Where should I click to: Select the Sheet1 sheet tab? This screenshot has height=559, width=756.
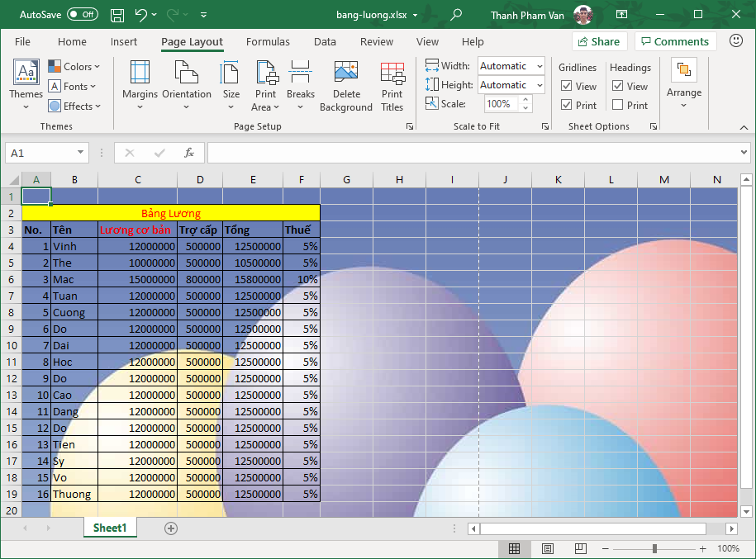point(110,528)
